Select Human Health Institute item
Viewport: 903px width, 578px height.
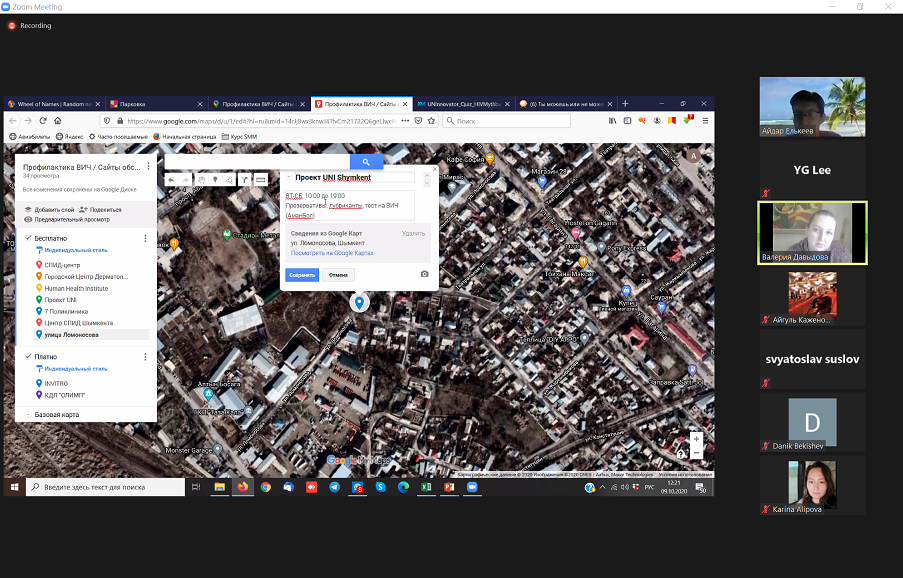pos(76,288)
